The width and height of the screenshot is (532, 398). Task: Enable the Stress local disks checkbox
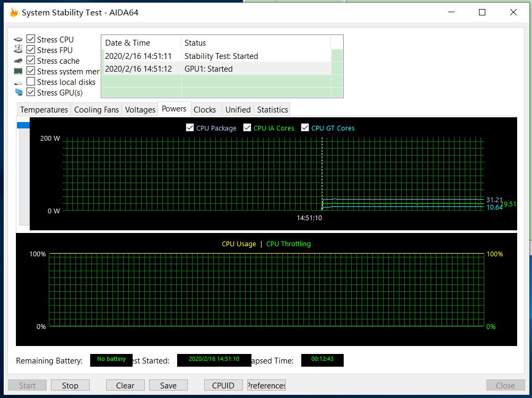[31, 82]
